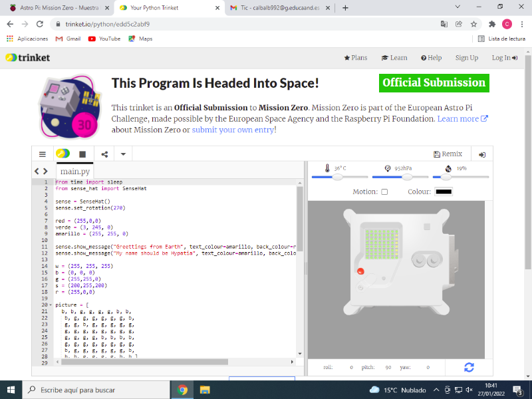Open the taskbar clock and date
The width and height of the screenshot is (532, 399).
[x=491, y=390]
